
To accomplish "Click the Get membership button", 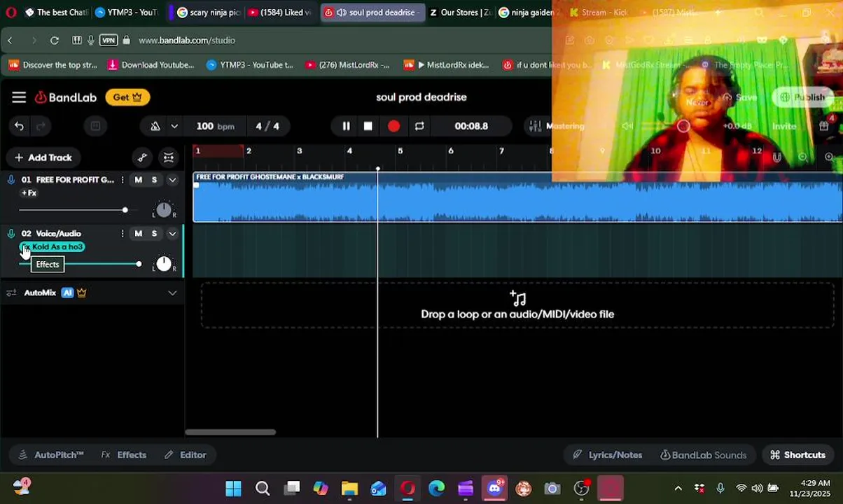I will pos(127,97).
